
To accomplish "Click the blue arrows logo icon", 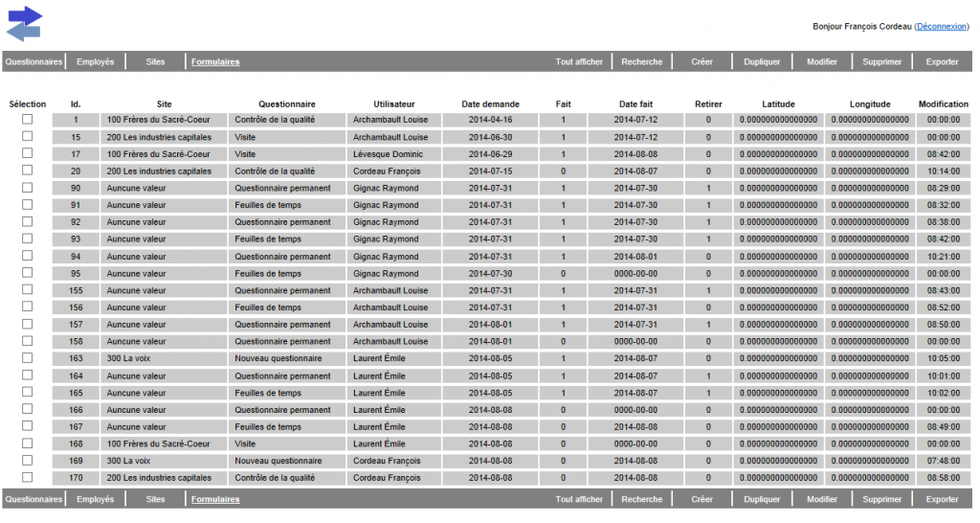I will point(25,24).
